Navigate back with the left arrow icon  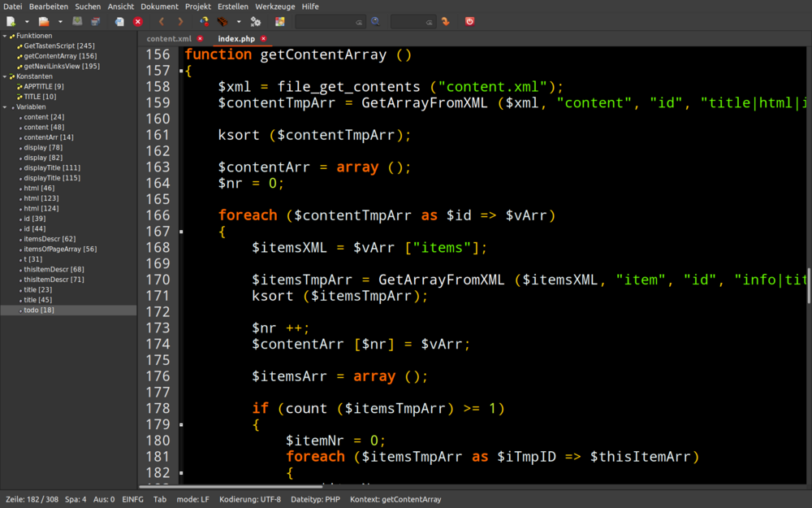click(162, 22)
